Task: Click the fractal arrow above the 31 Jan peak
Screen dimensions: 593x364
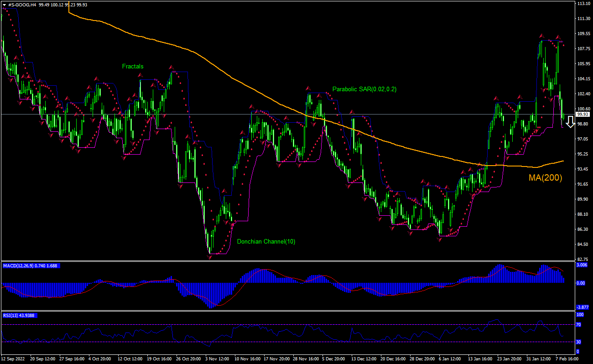Action: [541, 36]
